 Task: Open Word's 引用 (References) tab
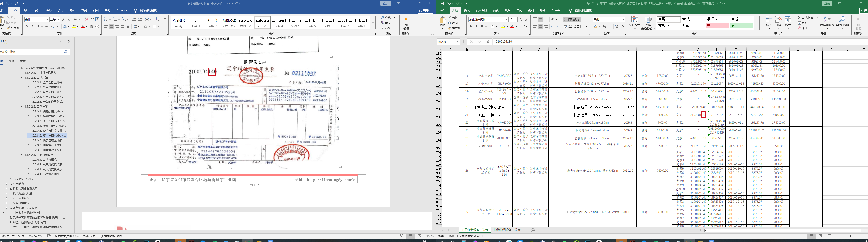tap(61, 10)
